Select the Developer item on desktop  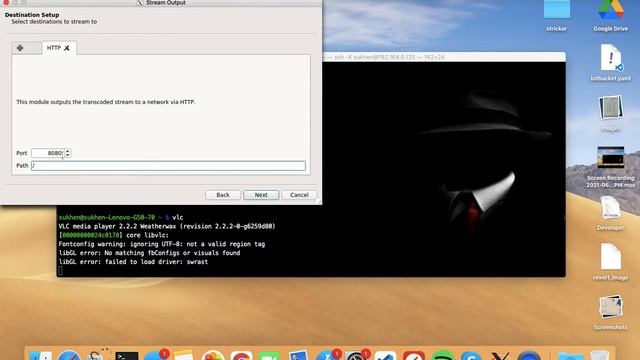click(611, 208)
